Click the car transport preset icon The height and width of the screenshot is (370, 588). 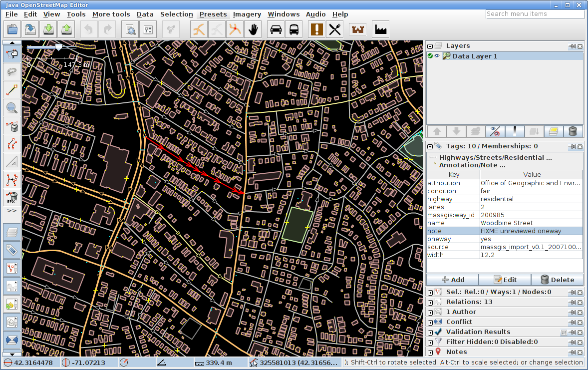point(276,29)
